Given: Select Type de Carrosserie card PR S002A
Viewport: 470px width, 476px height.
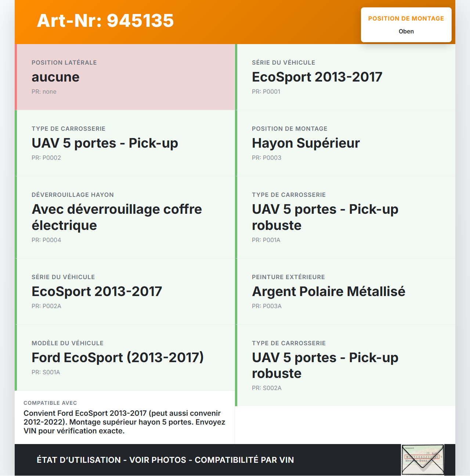Looking at the screenshot, I should pyautogui.click(x=346, y=365).
